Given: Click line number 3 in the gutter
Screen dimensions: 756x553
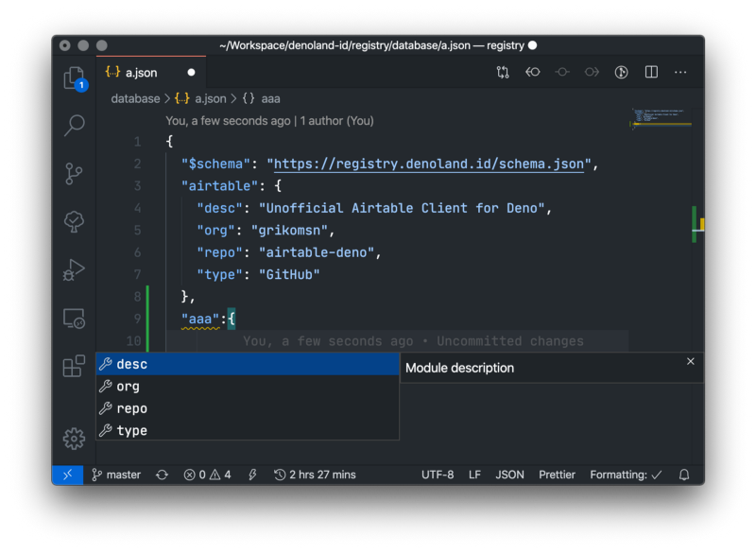Looking at the screenshot, I should pos(137,186).
